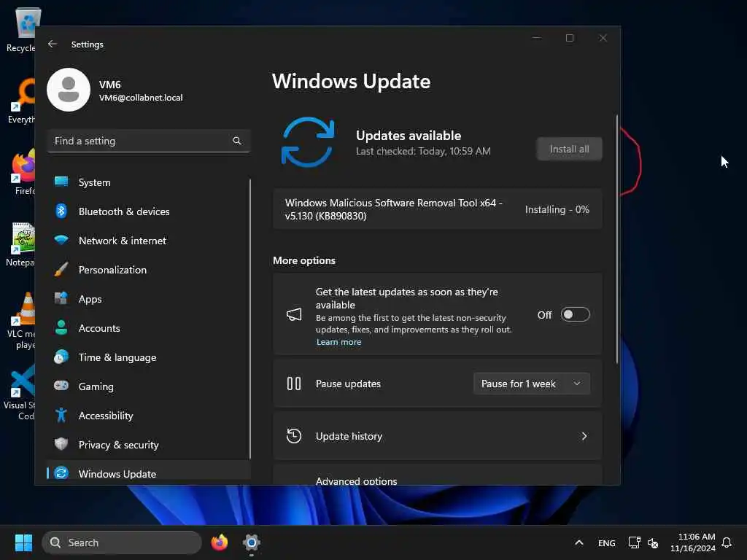Select Privacy & security shield icon

[x=61, y=444]
